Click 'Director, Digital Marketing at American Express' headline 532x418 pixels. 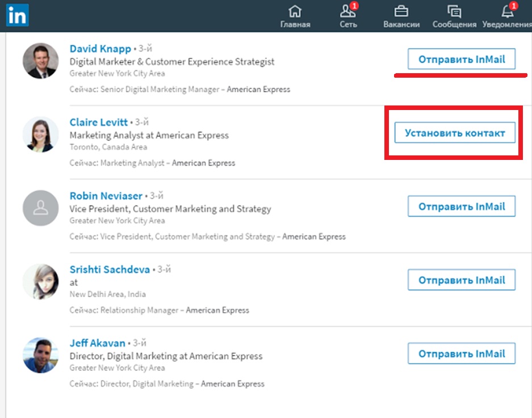[x=166, y=356]
